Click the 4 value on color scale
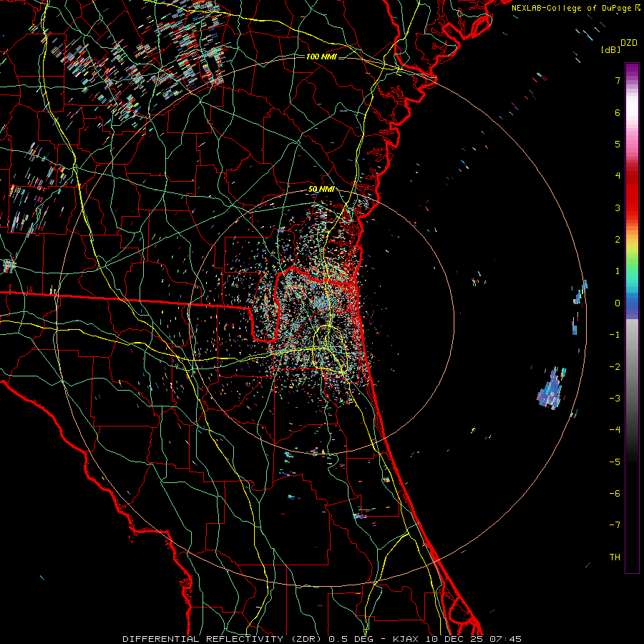The width and height of the screenshot is (644, 644). (x=618, y=176)
